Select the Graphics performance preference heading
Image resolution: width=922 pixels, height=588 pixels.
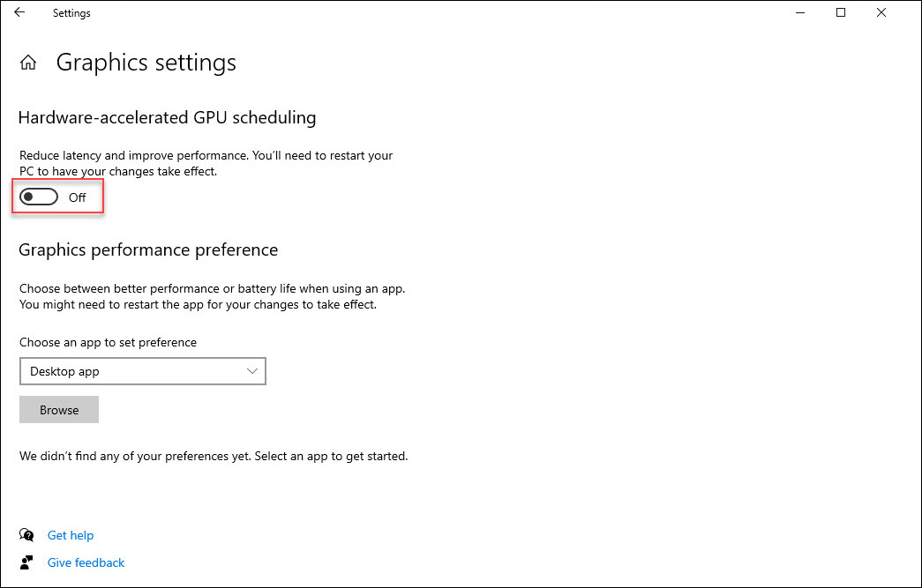(148, 249)
